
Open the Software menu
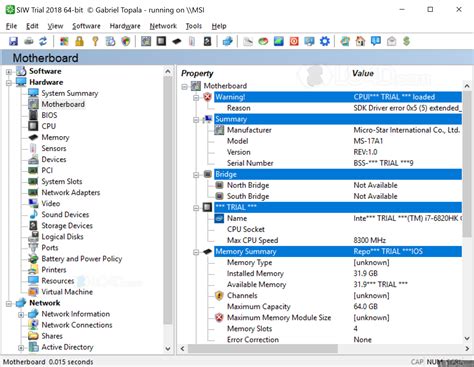tap(86, 26)
